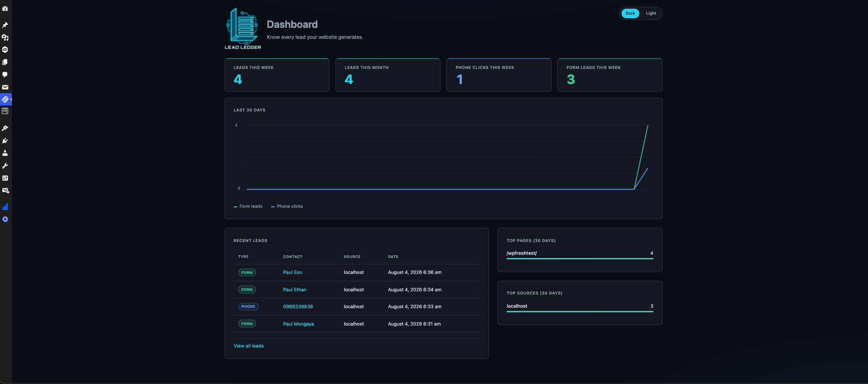
Task: Click the SOURCE column header
Action: [352, 257]
